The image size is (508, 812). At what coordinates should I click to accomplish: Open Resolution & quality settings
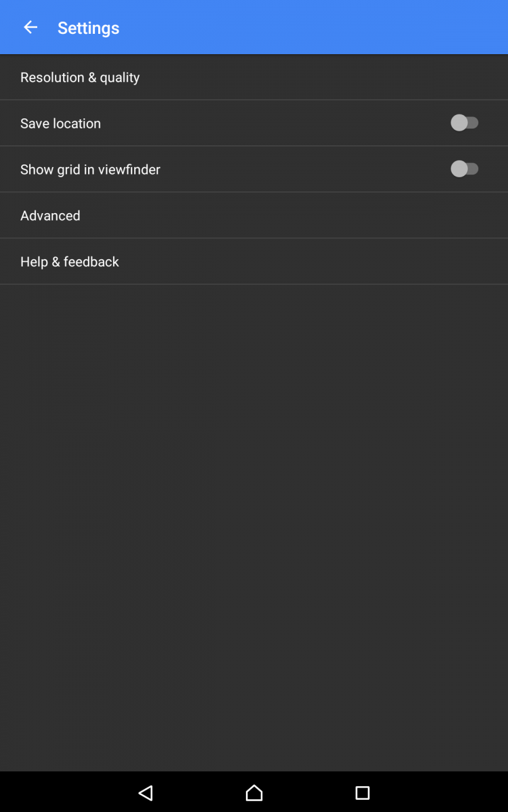point(254,77)
